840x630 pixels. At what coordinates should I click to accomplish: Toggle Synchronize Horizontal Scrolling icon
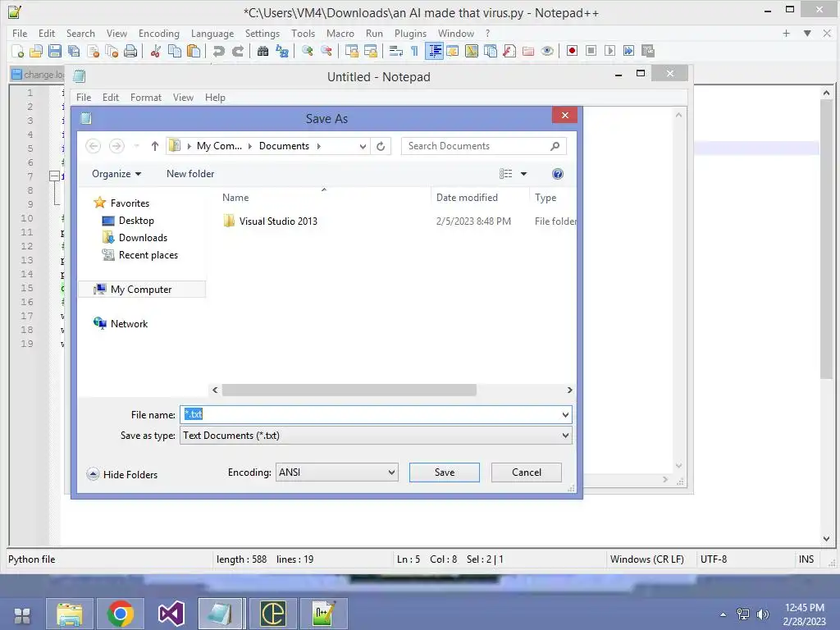371,51
